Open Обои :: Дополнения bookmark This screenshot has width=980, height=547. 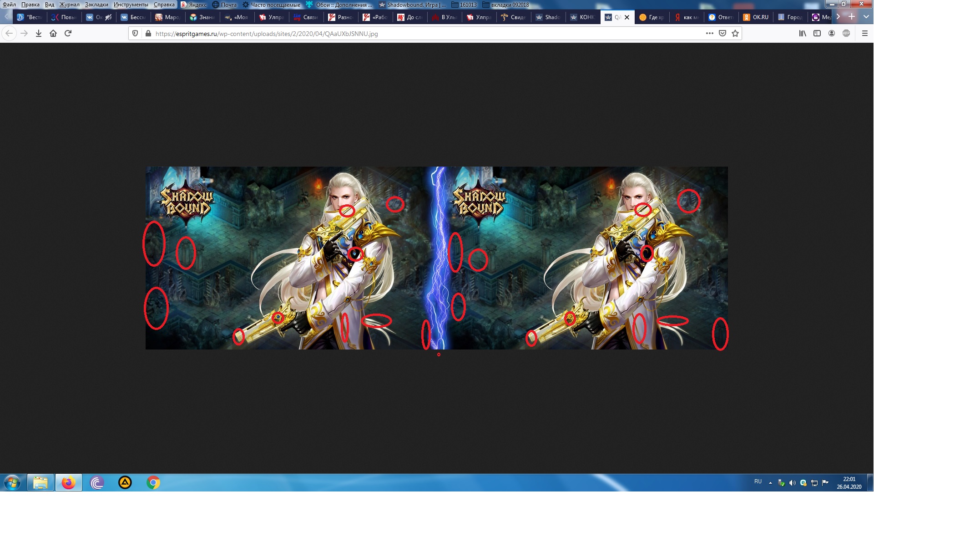[x=339, y=5]
